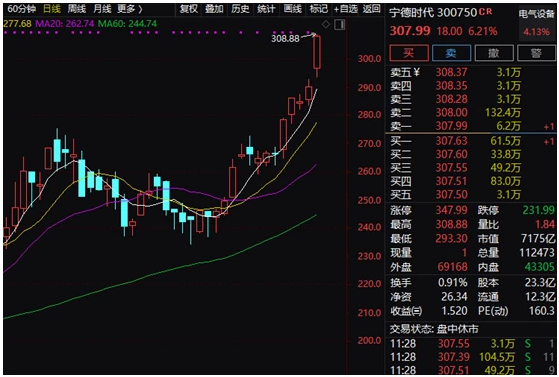Image resolution: width=559 pixels, height=377 pixels.
Task: Click the 警 alert button
Action: coord(536,53)
